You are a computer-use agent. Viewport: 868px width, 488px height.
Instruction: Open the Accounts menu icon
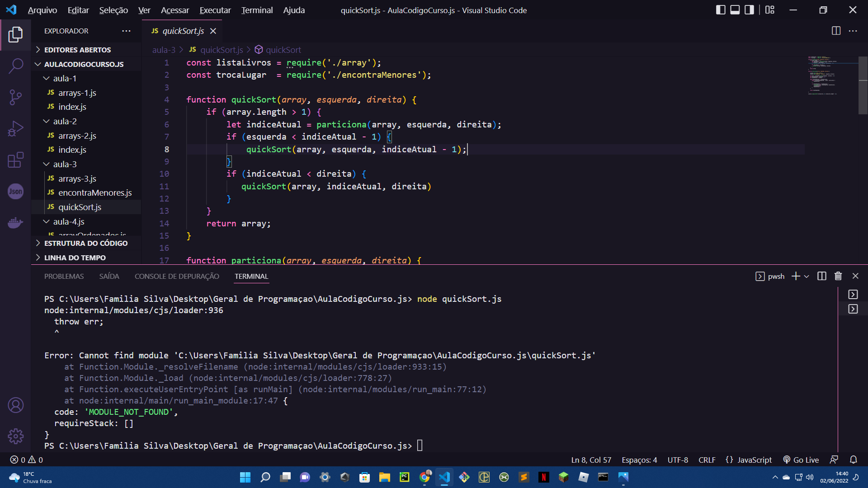point(15,405)
